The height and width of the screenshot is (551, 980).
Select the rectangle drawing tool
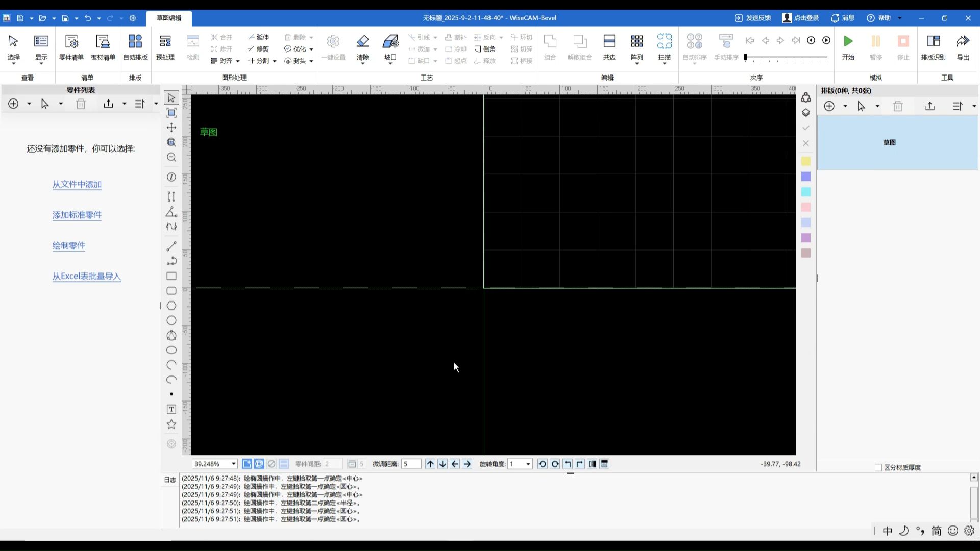[x=171, y=276]
